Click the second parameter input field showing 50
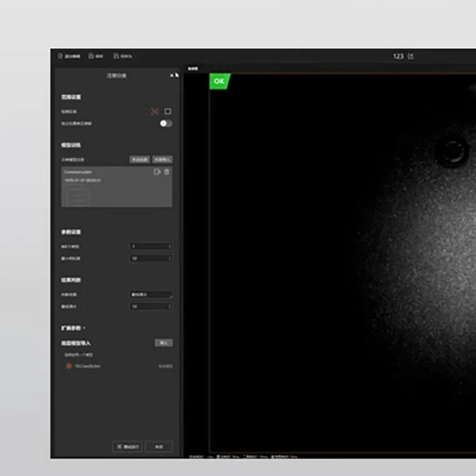This screenshot has width=476, height=476. 149,258
